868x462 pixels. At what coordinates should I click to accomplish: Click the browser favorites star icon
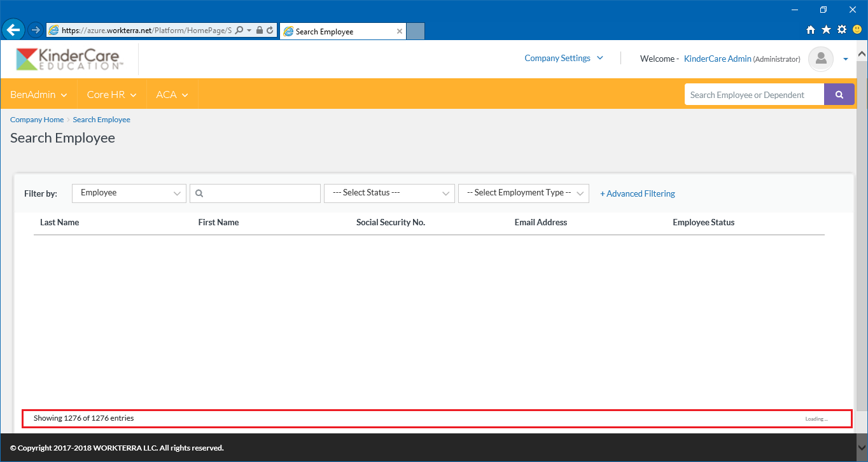tap(826, 29)
